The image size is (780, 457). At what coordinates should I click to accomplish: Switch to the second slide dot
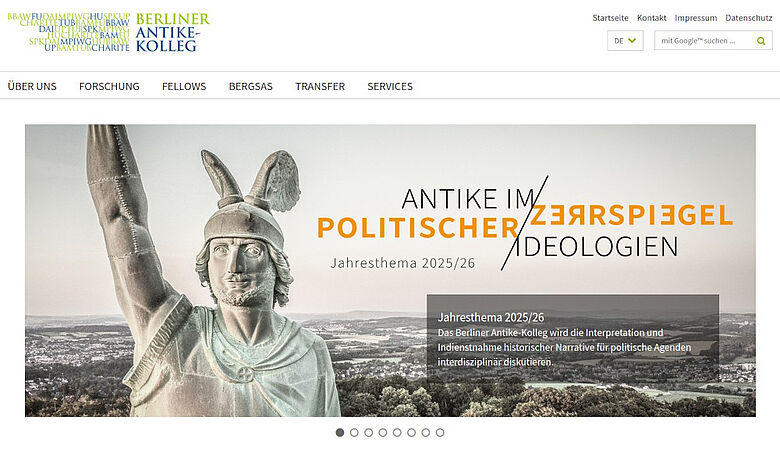[x=354, y=433]
